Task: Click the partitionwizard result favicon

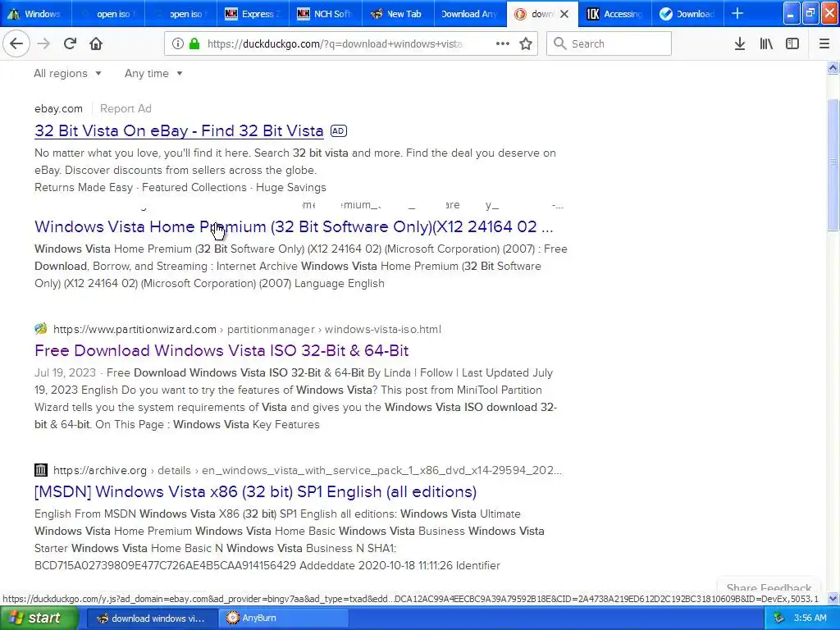Action: [x=41, y=329]
